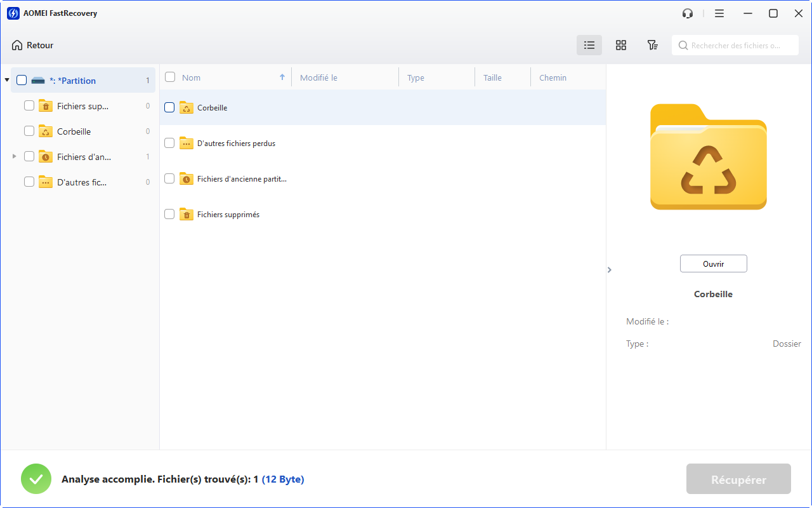Sort by the Taille column header
Viewport: 812px width, 508px height.
click(492, 77)
